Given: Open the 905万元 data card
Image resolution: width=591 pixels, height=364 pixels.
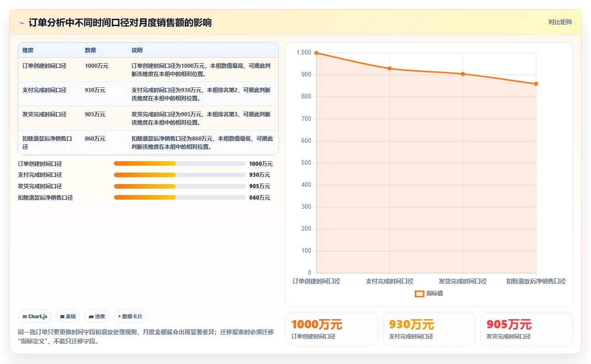Looking at the screenshot, I should click(x=526, y=329).
